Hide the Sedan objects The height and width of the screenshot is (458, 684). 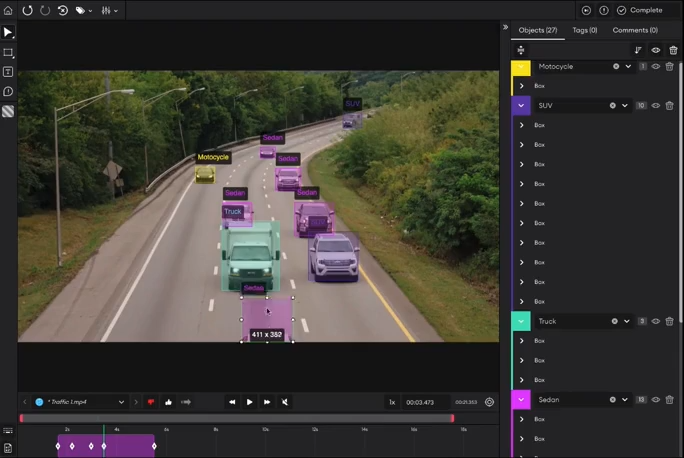click(x=656, y=400)
